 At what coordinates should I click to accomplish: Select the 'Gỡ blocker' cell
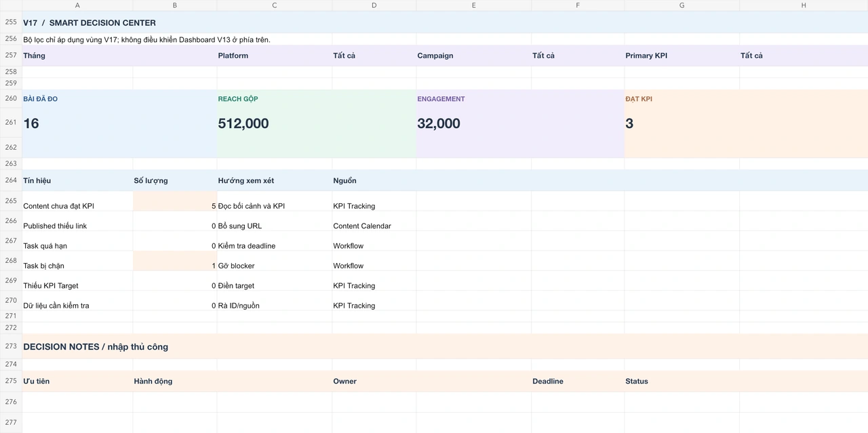pyautogui.click(x=275, y=261)
